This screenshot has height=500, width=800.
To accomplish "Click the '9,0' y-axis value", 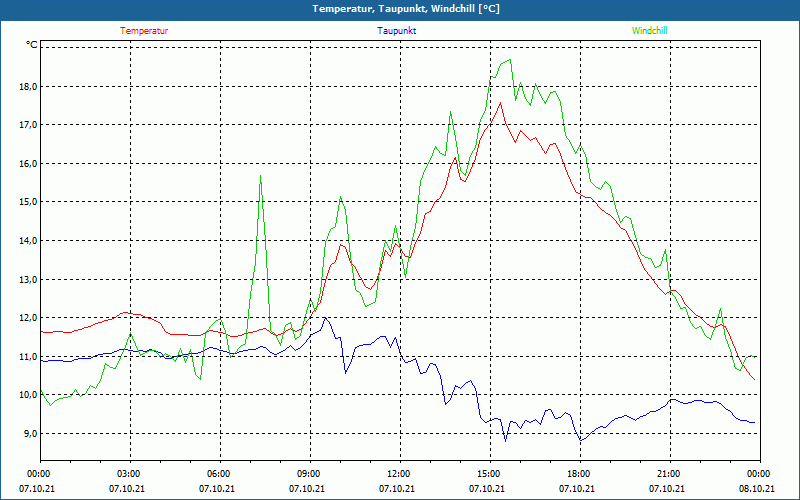I will pyautogui.click(x=31, y=434).
